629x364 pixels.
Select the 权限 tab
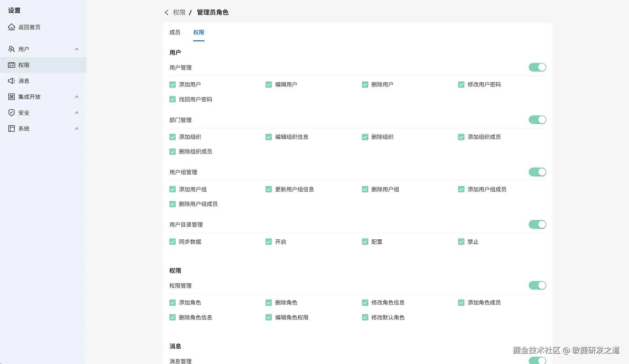(199, 32)
